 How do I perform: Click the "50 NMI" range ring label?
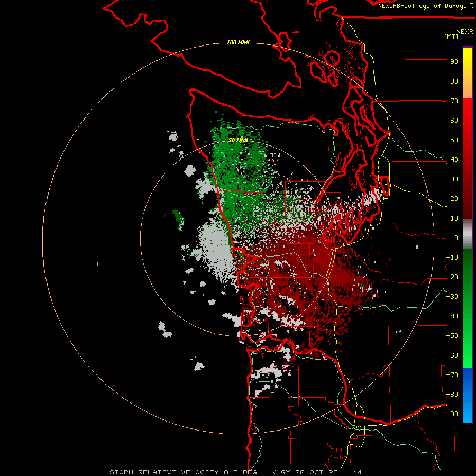[x=238, y=140]
